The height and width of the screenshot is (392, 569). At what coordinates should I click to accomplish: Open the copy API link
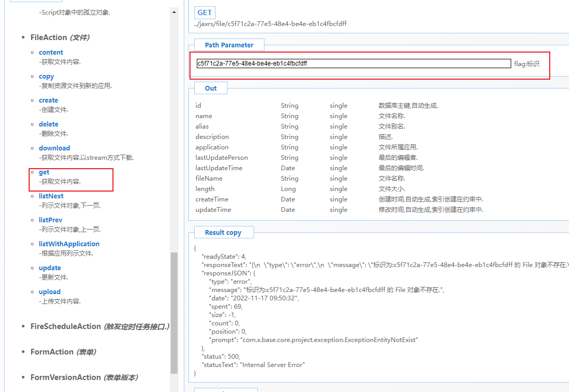click(x=46, y=77)
